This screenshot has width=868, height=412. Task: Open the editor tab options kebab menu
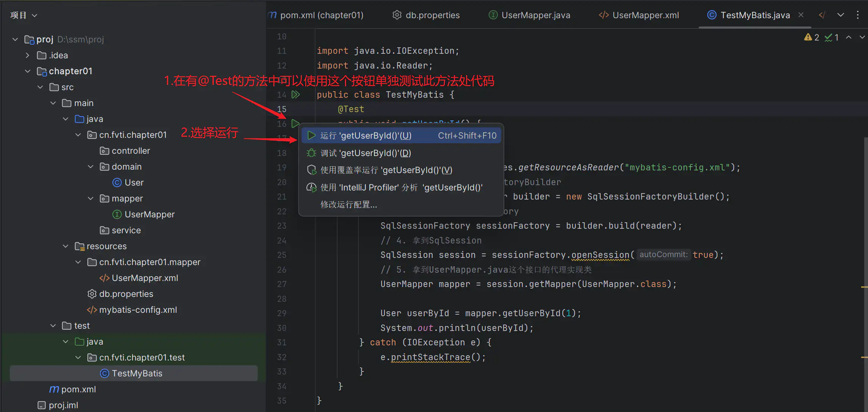point(858,15)
